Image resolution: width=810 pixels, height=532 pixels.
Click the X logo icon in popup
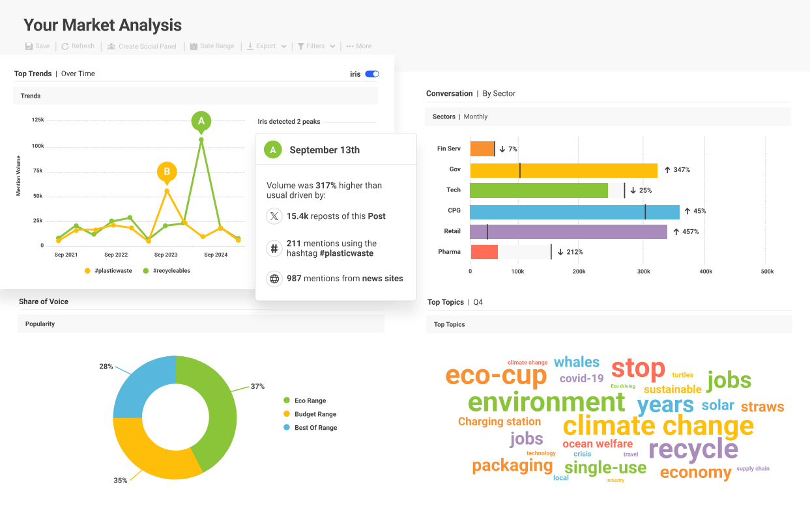point(274,216)
